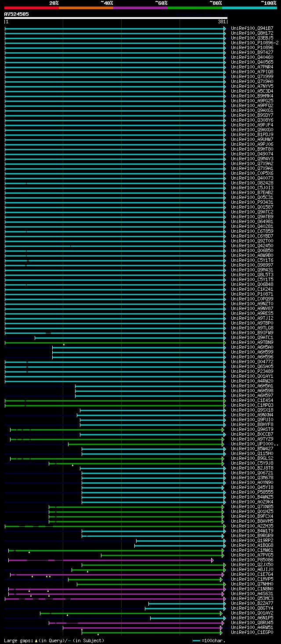Select label UniRef100_Q9M431

(x=252, y=270)
